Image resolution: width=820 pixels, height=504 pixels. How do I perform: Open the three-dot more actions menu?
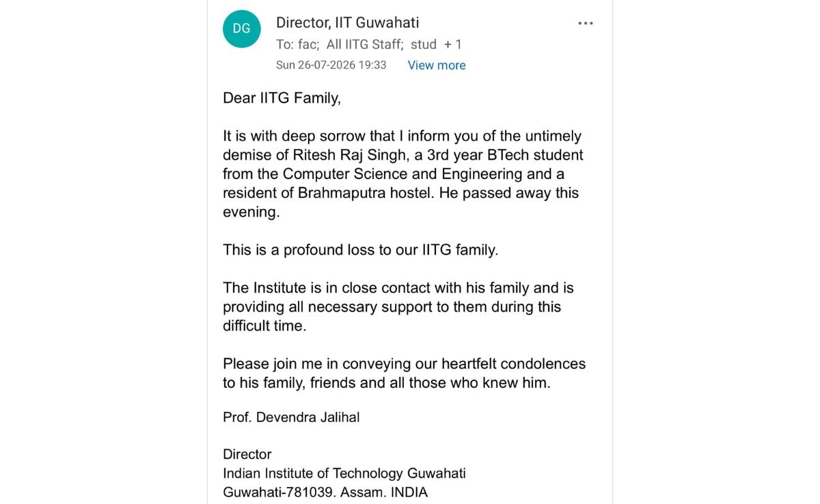tap(586, 23)
